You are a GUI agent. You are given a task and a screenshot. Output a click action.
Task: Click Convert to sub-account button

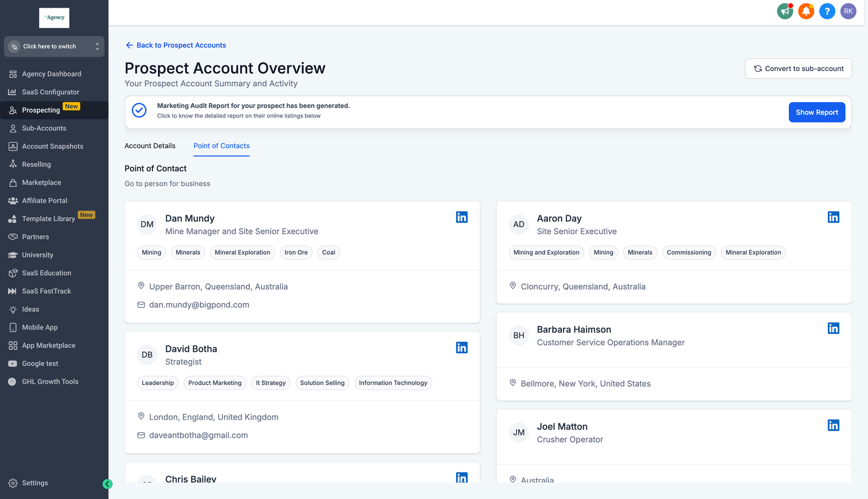coord(798,68)
